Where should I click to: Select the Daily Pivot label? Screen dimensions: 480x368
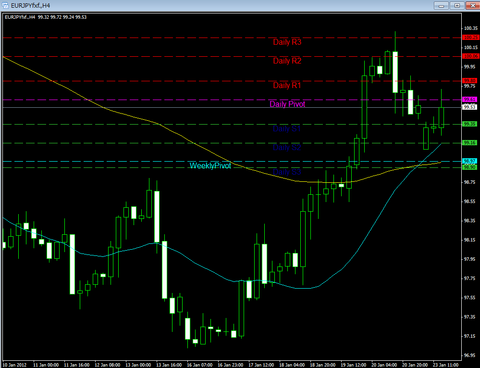[287, 104]
